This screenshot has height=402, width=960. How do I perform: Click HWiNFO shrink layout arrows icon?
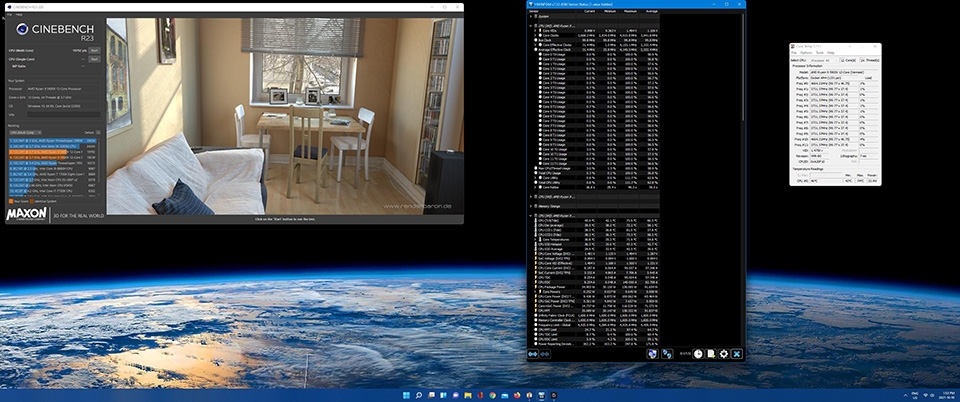(x=545, y=354)
